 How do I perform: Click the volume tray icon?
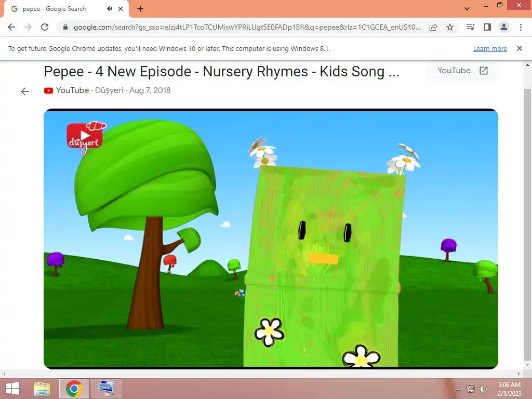483,389
